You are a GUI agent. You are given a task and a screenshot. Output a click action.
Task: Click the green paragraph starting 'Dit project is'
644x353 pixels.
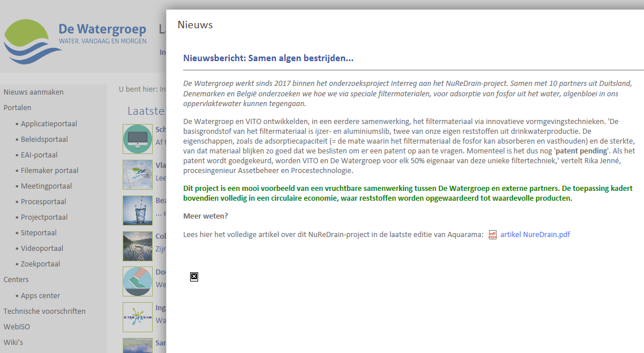coord(408,193)
